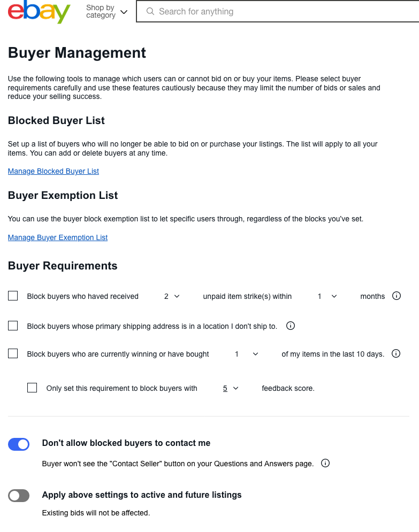419x532 pixels.
Task: Check the primary shipping address block option
Action: 13,326
